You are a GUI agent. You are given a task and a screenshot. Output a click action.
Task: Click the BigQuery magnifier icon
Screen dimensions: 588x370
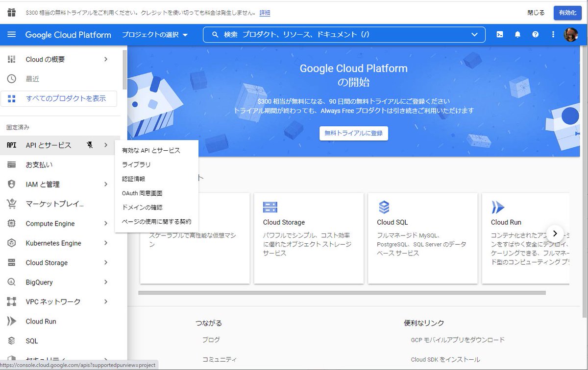pos(12,282)
